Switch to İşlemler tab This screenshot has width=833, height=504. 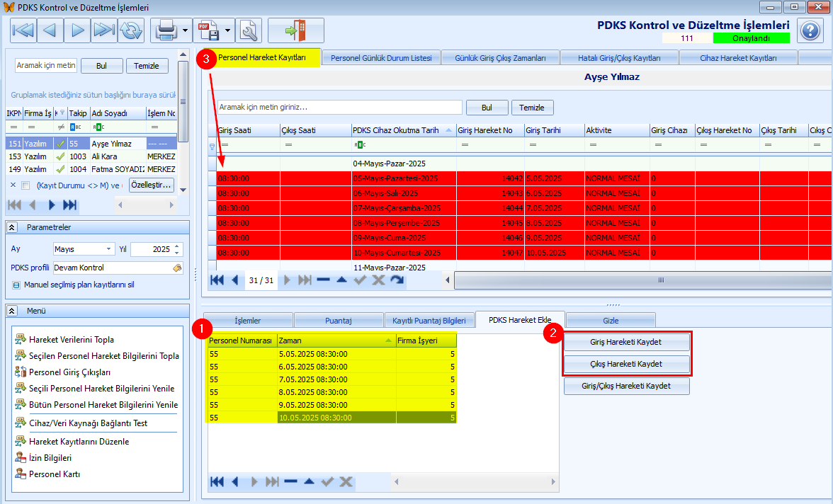248,320
